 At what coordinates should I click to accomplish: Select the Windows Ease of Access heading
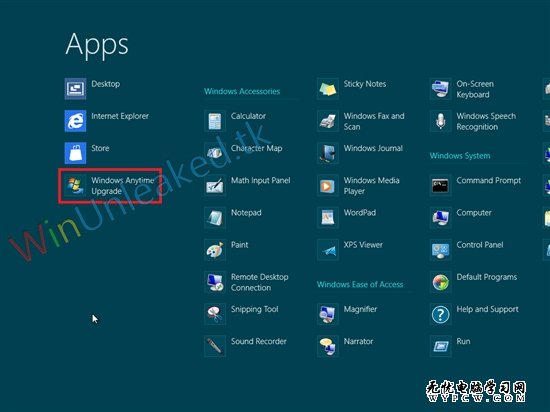tap(360, 284)
